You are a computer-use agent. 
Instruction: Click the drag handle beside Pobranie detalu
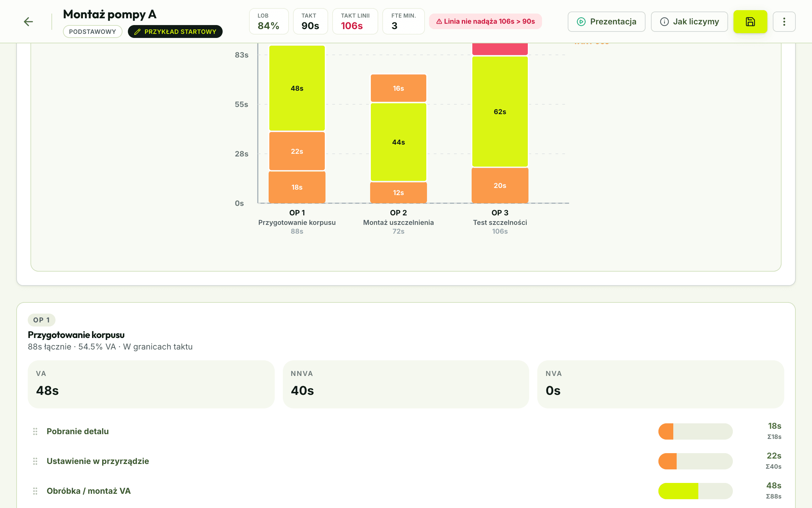point(35,431)
